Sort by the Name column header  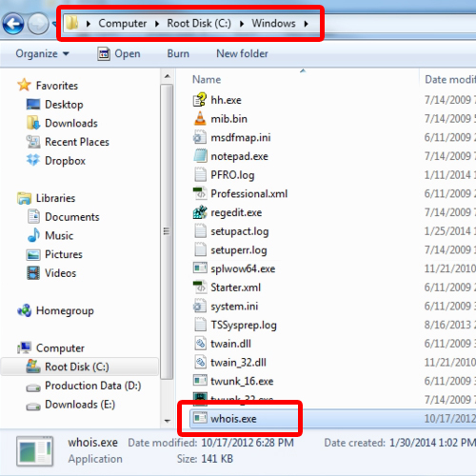(x=207, y=79)
